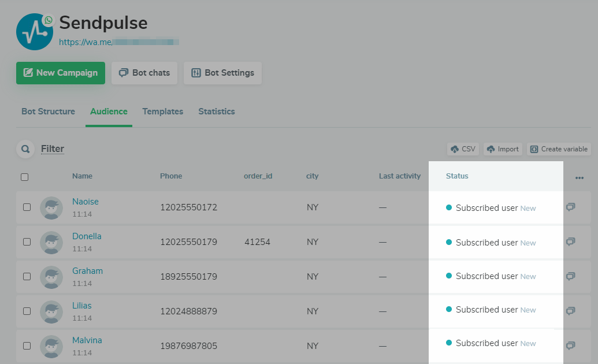The height and width of the screenshot is (364, 598).
Task: Open chat icon for Lilias
Action: 570,311
